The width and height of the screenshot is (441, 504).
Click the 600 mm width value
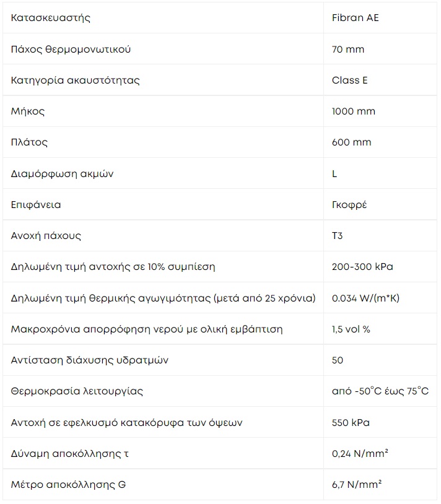(352, 142)
